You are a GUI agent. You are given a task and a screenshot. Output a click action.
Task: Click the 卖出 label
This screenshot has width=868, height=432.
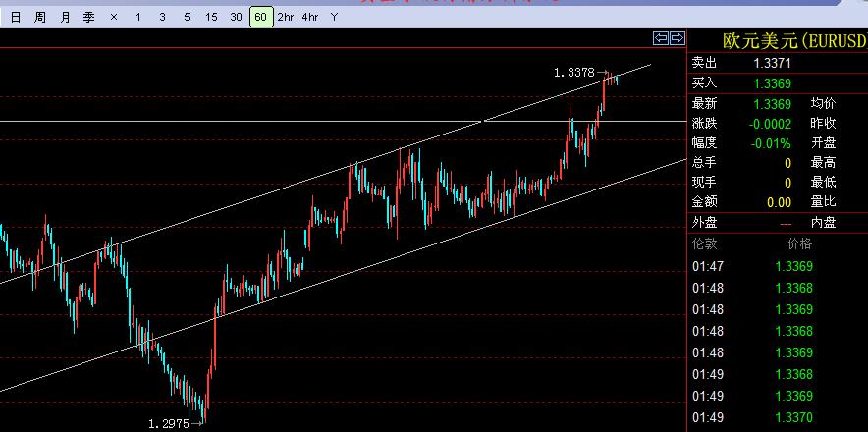[704, 63]
